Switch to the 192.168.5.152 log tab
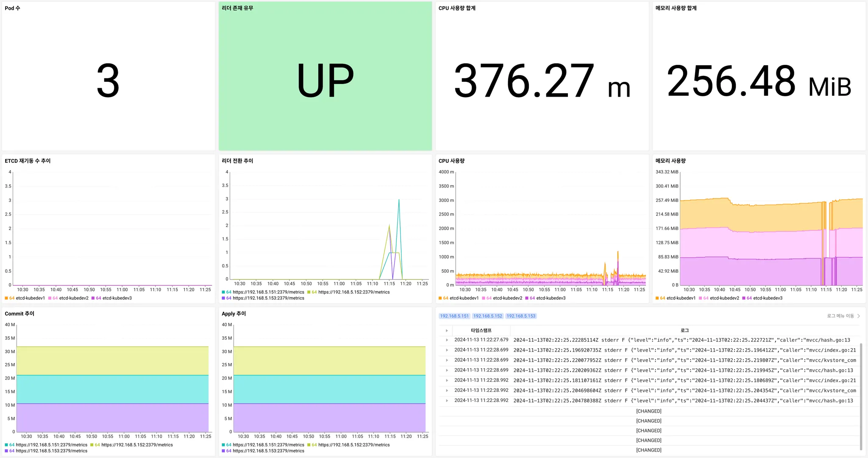 [x=487, y=316]
